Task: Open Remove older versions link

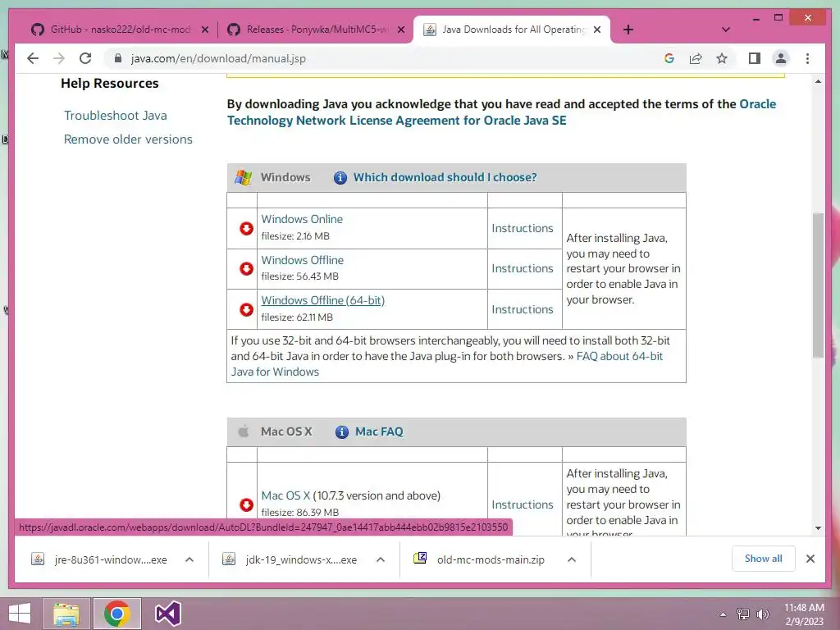Action: pyautogui.click(x=128, y=139)
